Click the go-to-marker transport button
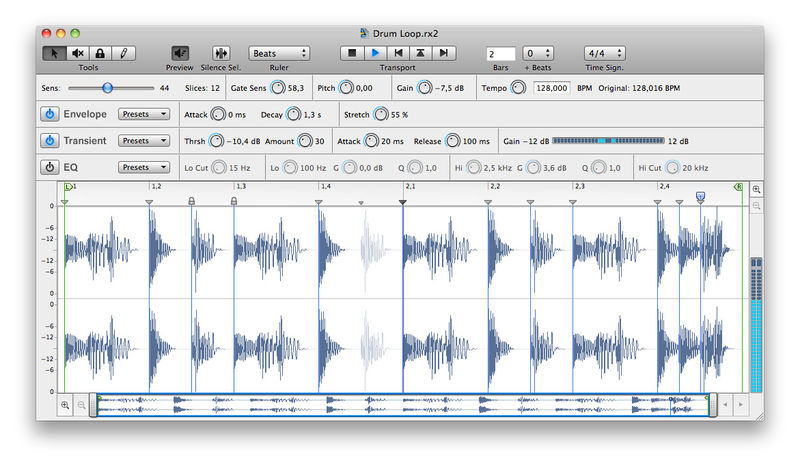Image resolution: width=800 pixels, height=467 pixels. [x=420, y=53]
